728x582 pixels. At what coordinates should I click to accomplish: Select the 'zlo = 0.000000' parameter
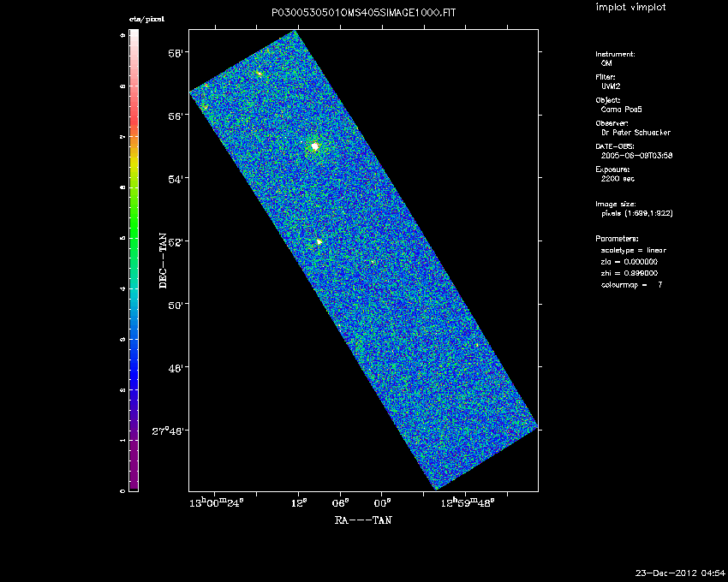630,262
